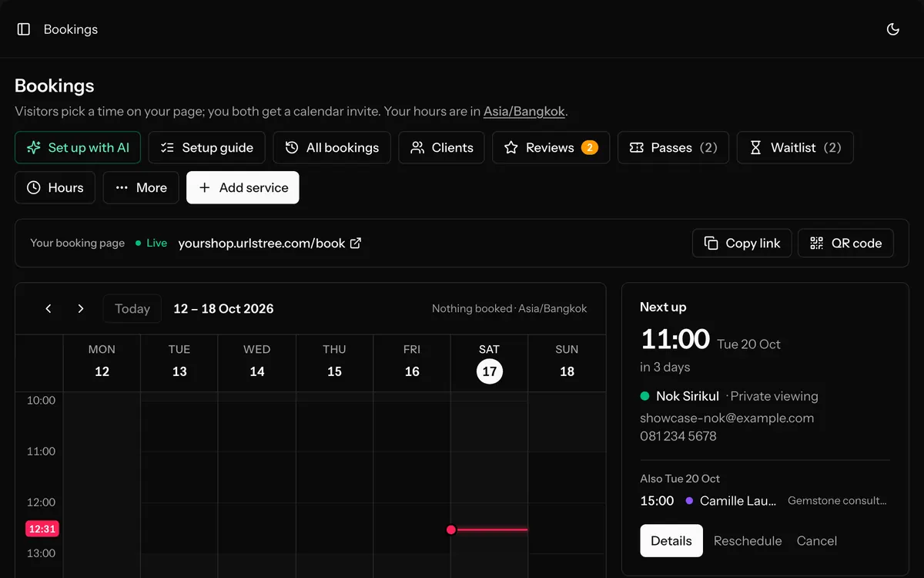Image resolution: width=924 pixels, height=578 pixels.
Task: Open the Setup guide
Action: (x=206, y=147)
